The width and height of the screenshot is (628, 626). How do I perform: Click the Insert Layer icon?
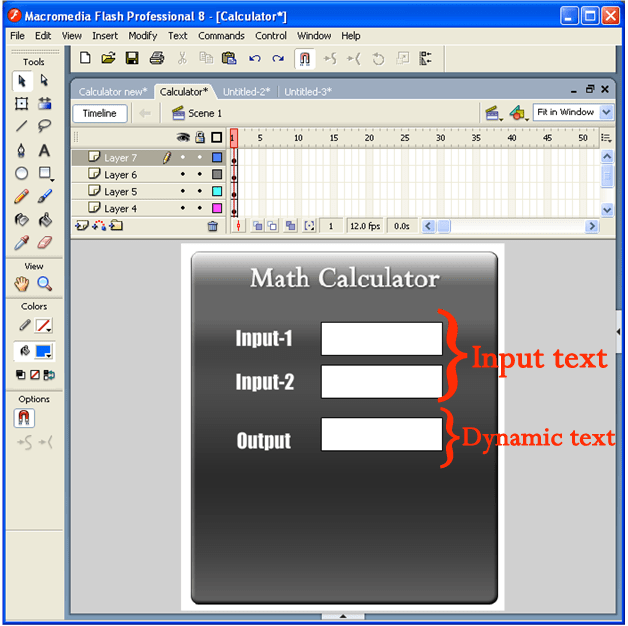[82, 226]
